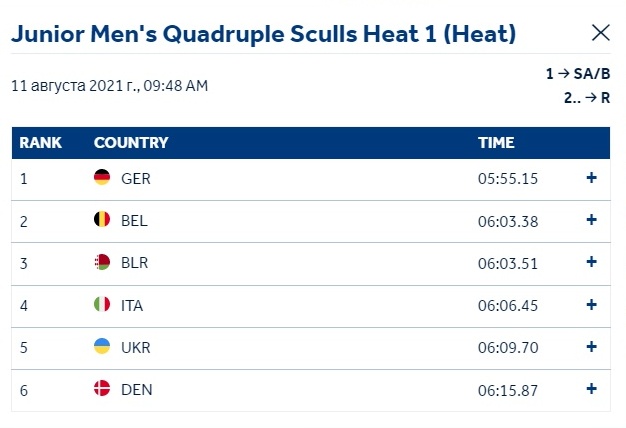Image resolution: width=626 pixels, height=428 pixels.
Task: Click the Italy flag icon
Action: point(102,304)
